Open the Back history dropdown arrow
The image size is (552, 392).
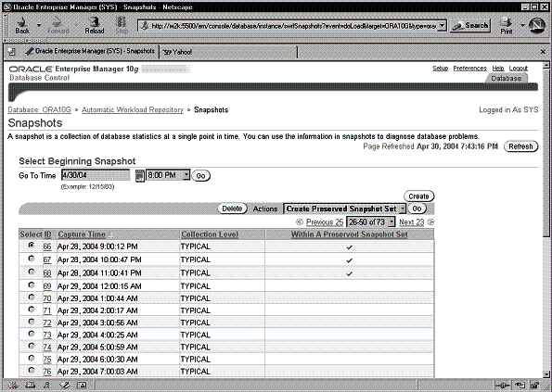[39, 25]
